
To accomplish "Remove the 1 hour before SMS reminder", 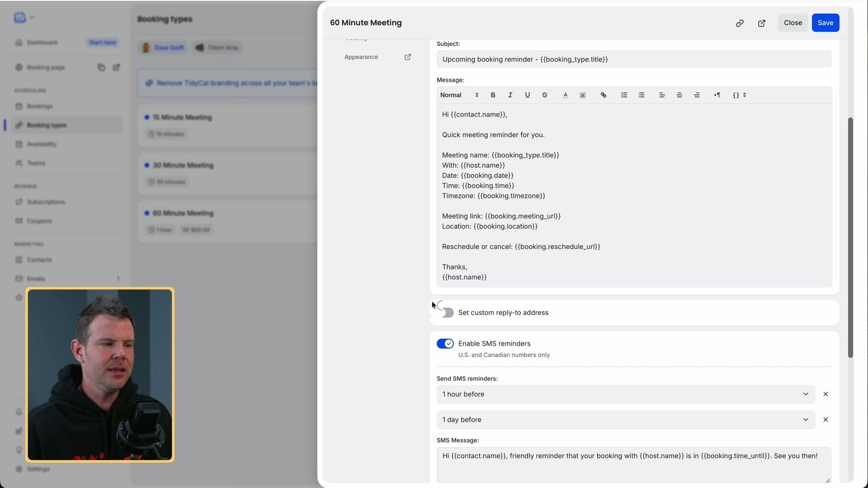I will (826, 394).
